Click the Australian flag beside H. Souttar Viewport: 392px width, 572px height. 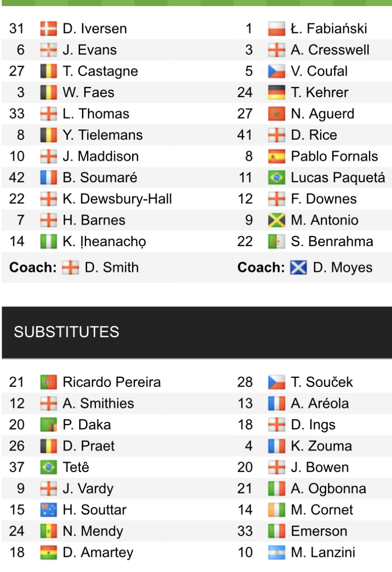pos(48,510)
